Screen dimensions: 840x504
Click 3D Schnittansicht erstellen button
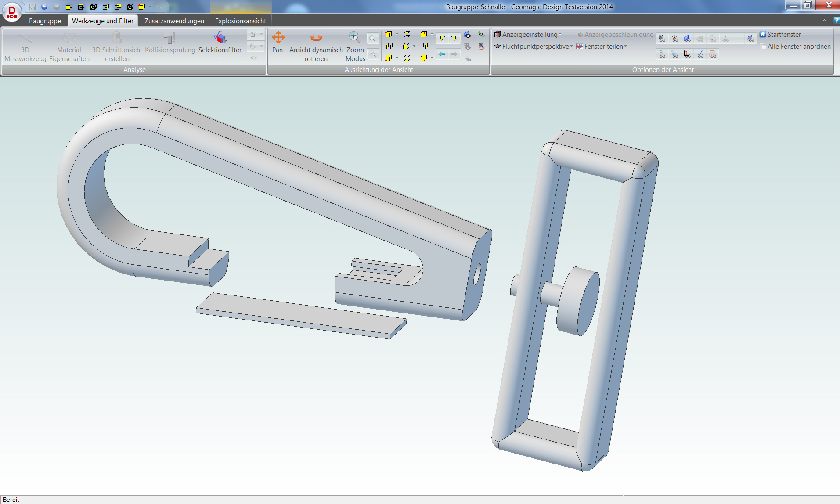pos(117,47)
